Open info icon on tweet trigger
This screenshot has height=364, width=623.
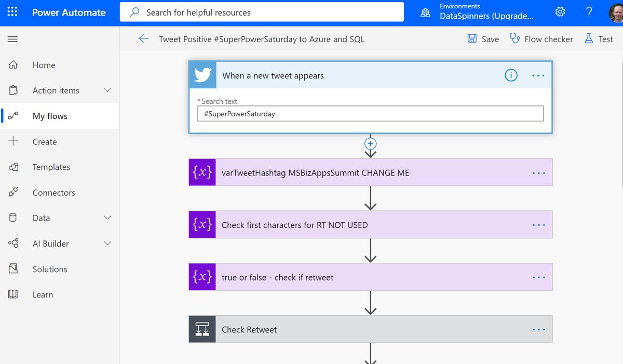(511, 76)
